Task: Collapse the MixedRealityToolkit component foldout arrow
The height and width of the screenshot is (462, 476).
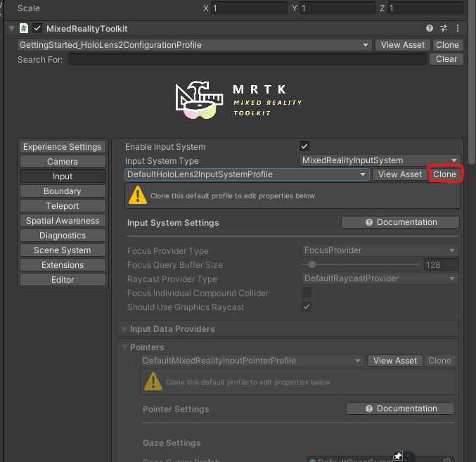Action: point(11,29)
